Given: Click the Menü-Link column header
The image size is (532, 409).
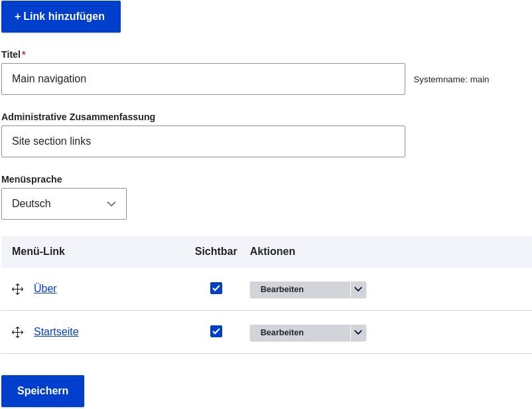Looking at the screenshot, I should 38,252.
